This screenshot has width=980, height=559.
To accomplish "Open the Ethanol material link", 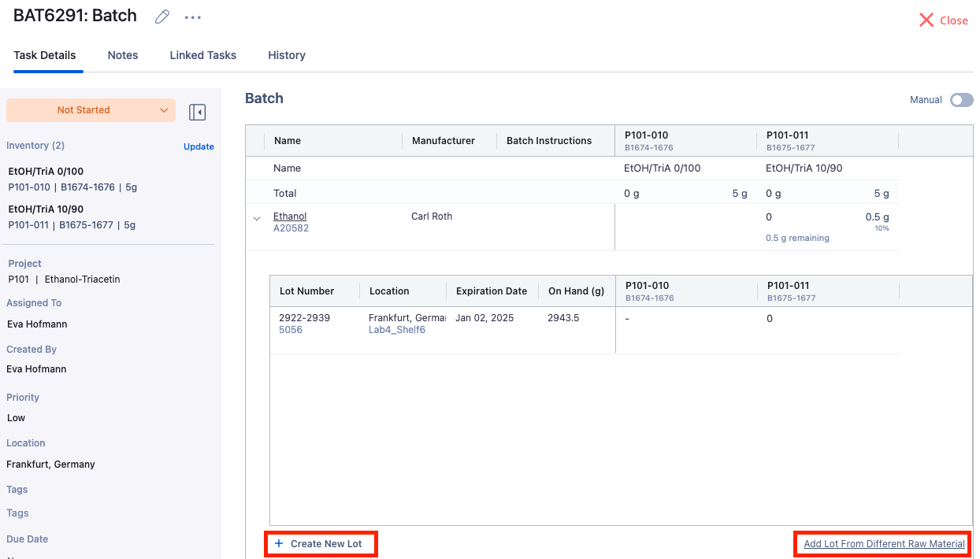I will pyautogui.click(x=290, y=217).
